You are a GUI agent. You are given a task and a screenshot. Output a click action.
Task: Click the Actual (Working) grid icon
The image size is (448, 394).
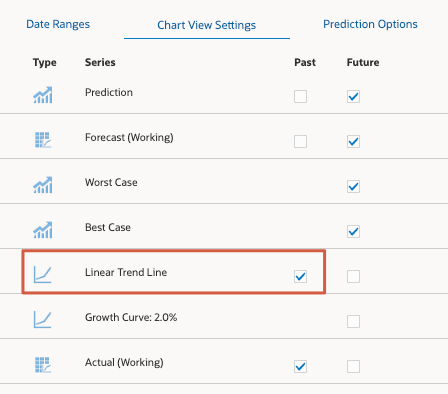(x=43, y=365)
